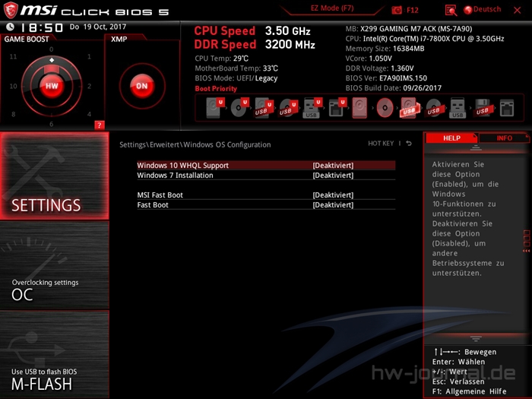Collapse the help panel top handle
This screenshot has height=399, width=532.
coord(476,148)
